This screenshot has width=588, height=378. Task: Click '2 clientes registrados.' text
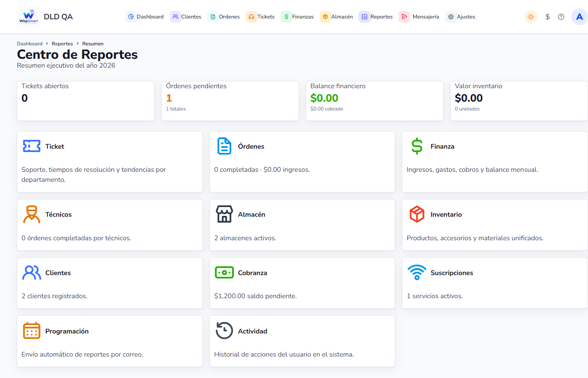pyautogui.click(x=55, y=296)
